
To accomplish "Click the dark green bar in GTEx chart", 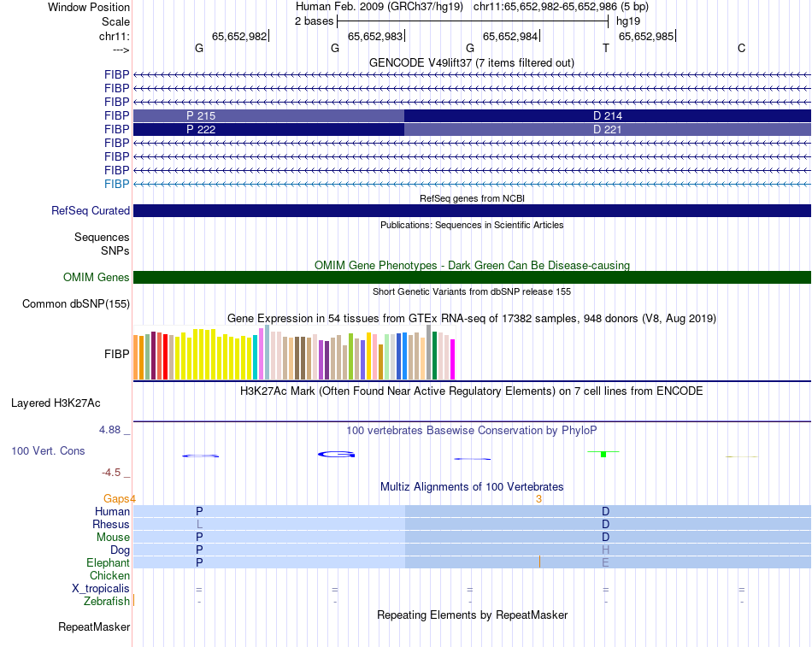I will coord(435,356).
